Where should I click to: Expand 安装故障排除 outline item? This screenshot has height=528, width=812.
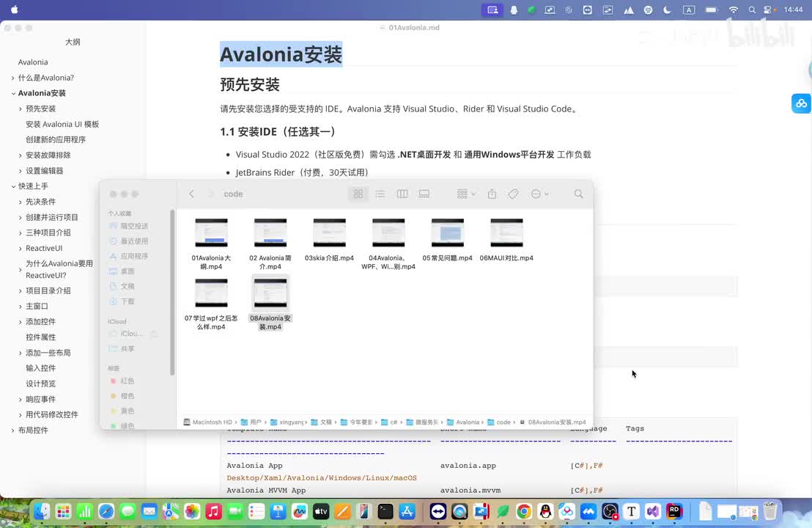click(x=21, y=155)
